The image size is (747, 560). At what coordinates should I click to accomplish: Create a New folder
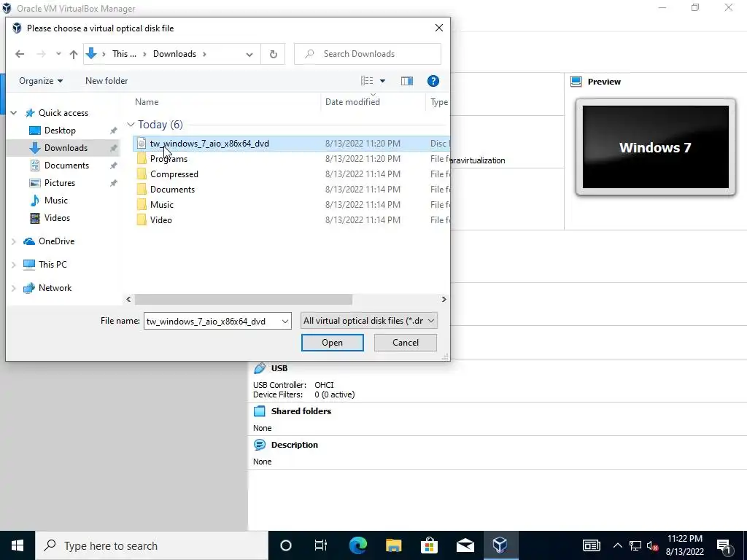107,81
